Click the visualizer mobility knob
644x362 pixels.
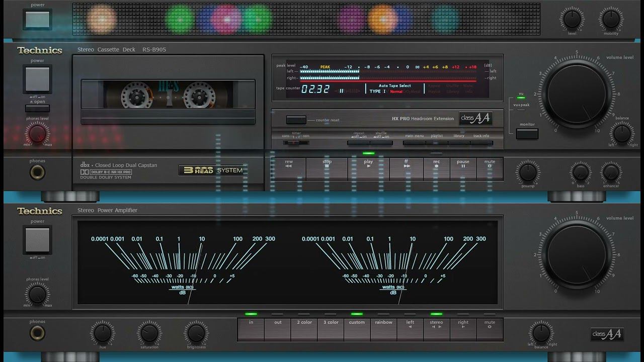pos(611,20)
